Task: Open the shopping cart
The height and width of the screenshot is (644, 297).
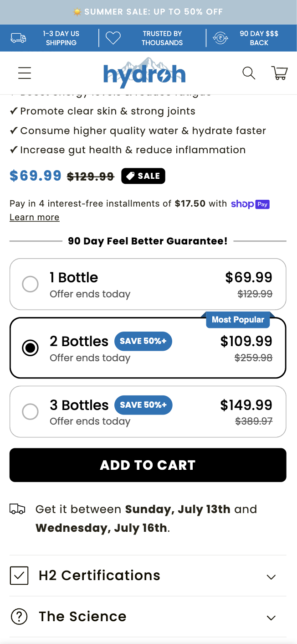Action: point(279,73)
